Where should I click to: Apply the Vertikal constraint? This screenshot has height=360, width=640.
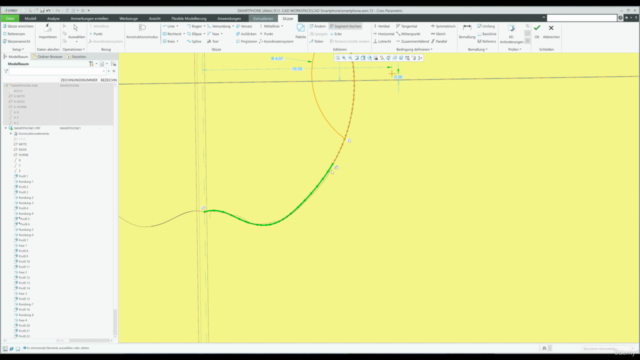(x=382, y=26)
